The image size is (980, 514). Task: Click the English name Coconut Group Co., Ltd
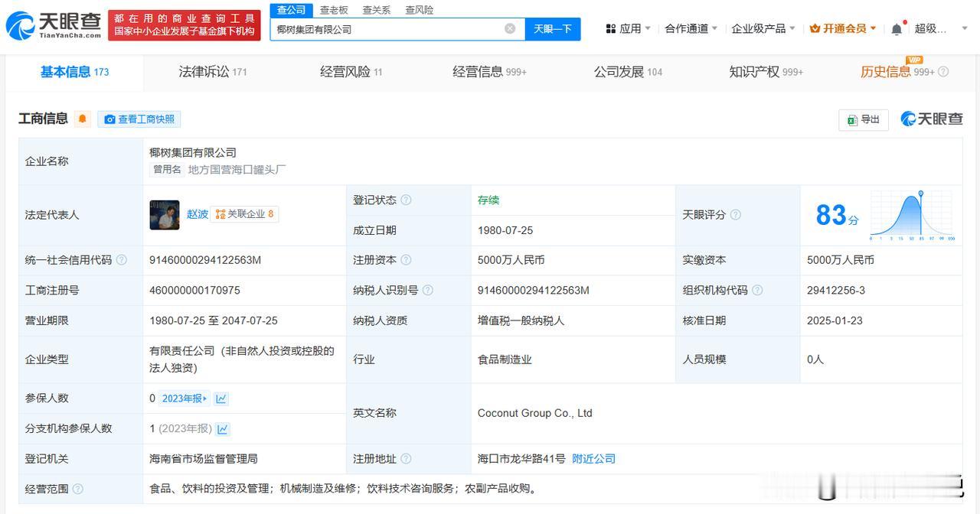pos(535,413)
